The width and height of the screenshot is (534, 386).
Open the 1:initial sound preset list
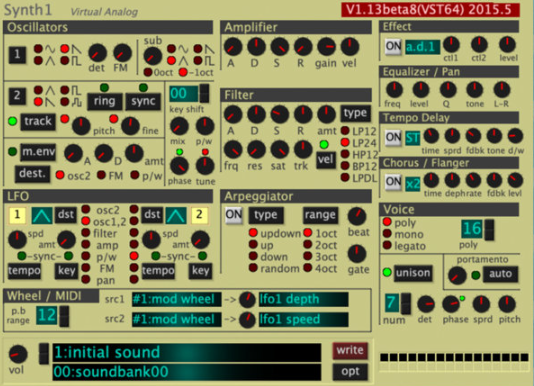coord(187,353)
